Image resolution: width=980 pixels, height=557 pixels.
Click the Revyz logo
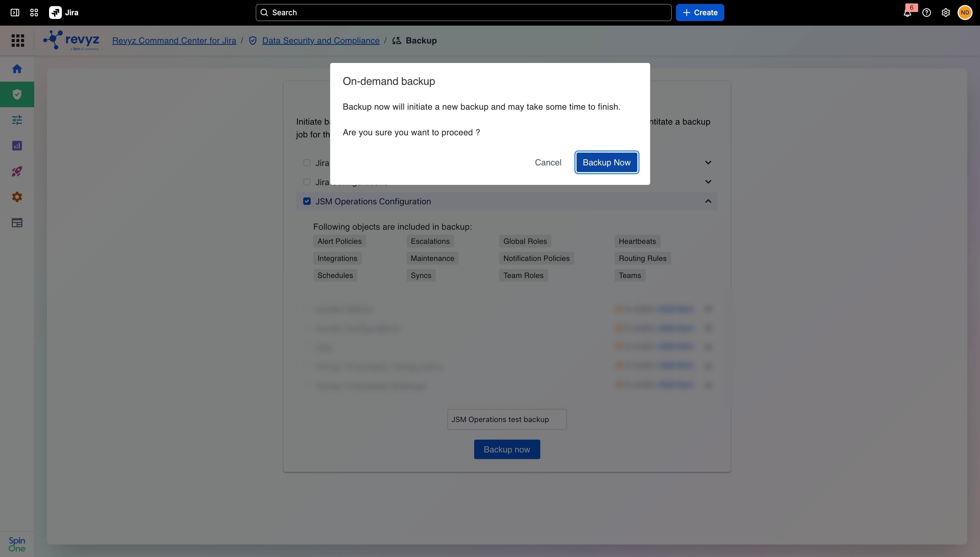pyautogui.click(x=71, y=41)
